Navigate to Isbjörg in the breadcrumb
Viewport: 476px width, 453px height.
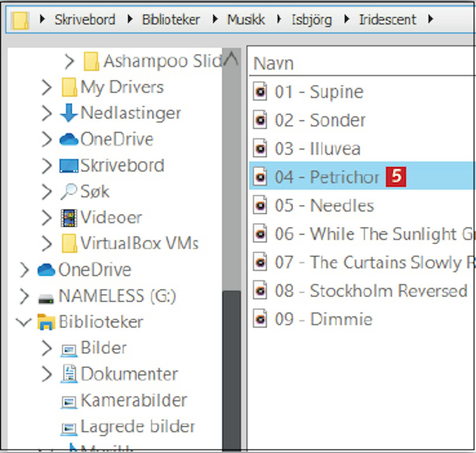312,20
